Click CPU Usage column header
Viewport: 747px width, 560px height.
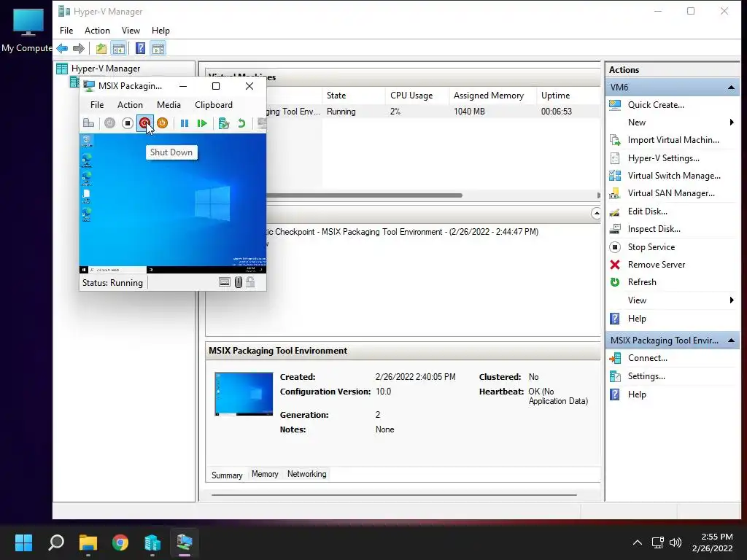coord(417,96)
